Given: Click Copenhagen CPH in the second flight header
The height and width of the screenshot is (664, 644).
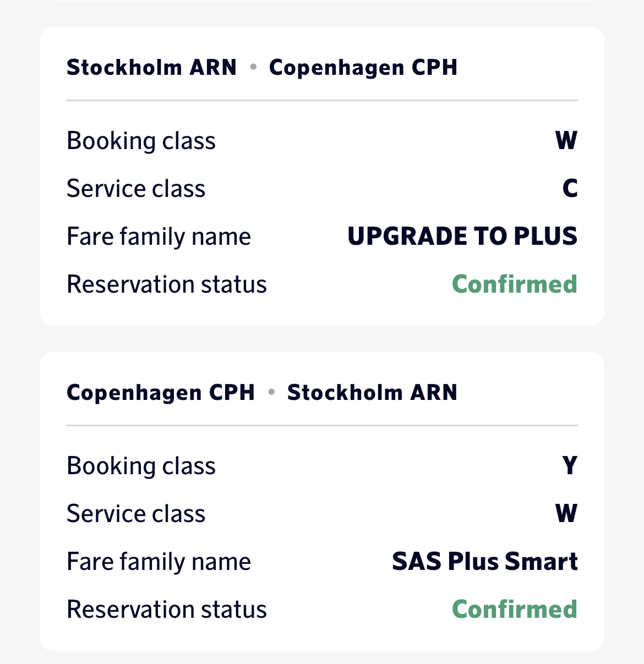Looking at the screenshot, I should point(161,393).
